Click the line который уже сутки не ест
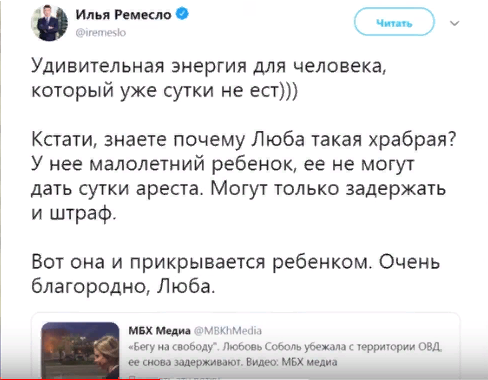Screen dimensions: 488x380 coord(164,90)
